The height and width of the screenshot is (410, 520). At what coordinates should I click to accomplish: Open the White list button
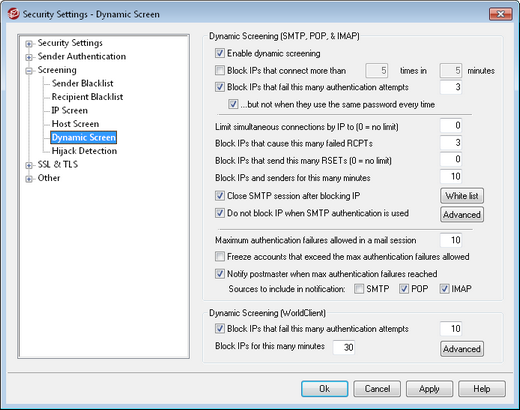tap(462, 196)
